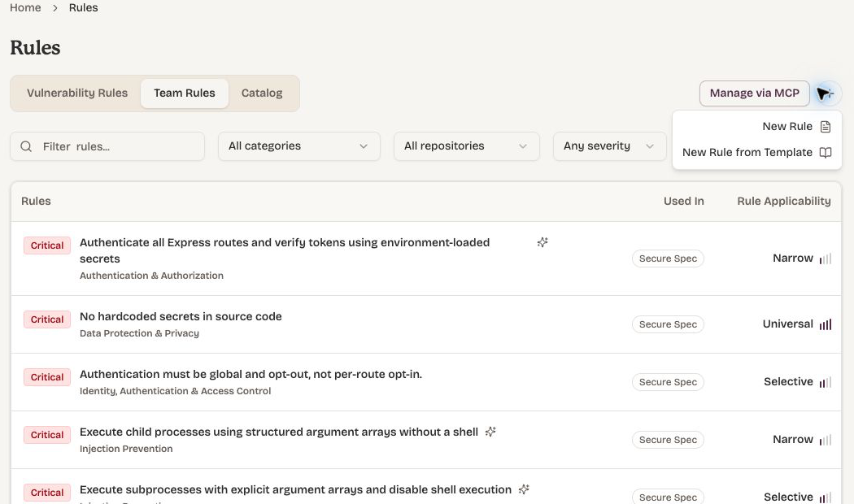
Task: Click the breadcrumb chevron between Home and Rules
Action: coord(55,8)
